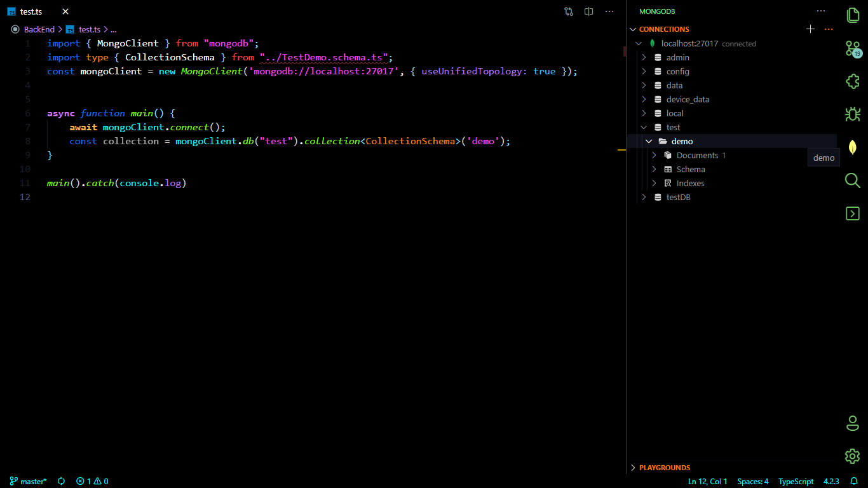Open the Run and Debug view
Screen dimensions: 868x488
853,114
